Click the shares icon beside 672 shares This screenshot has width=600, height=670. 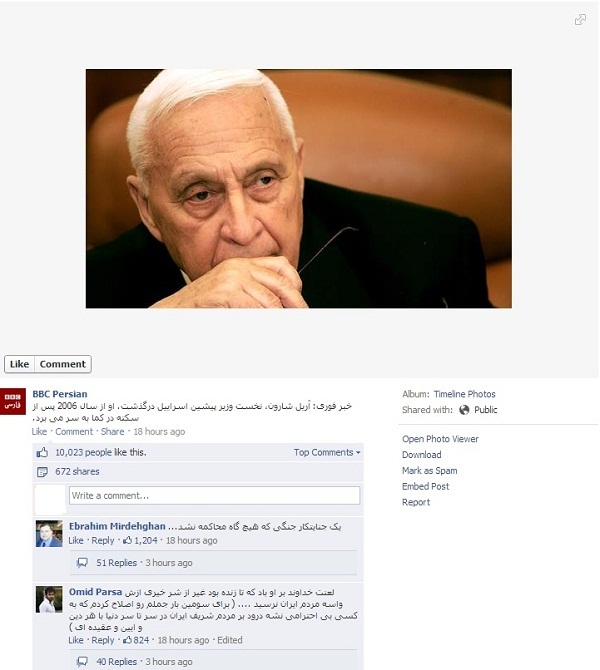pos(42,472)
